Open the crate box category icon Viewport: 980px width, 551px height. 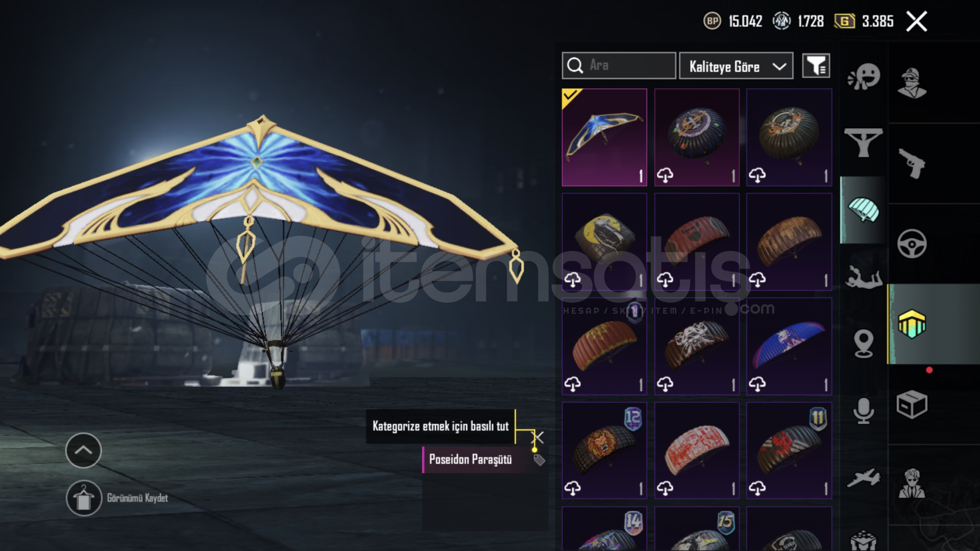click(x=912, y=405)
